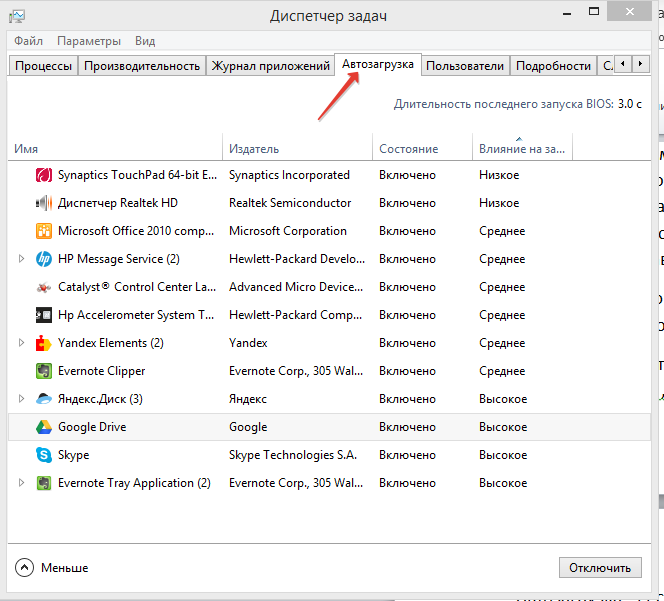
Task: Click the Synaptics TouchPad red icon
Action: pyautogui.click(x=44, y=175)
